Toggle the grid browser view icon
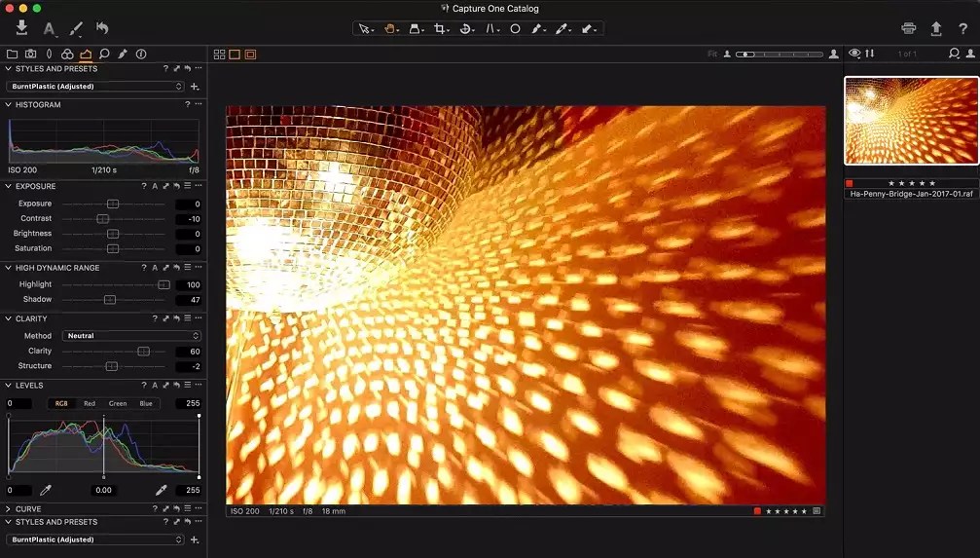 tap(219, 55)
